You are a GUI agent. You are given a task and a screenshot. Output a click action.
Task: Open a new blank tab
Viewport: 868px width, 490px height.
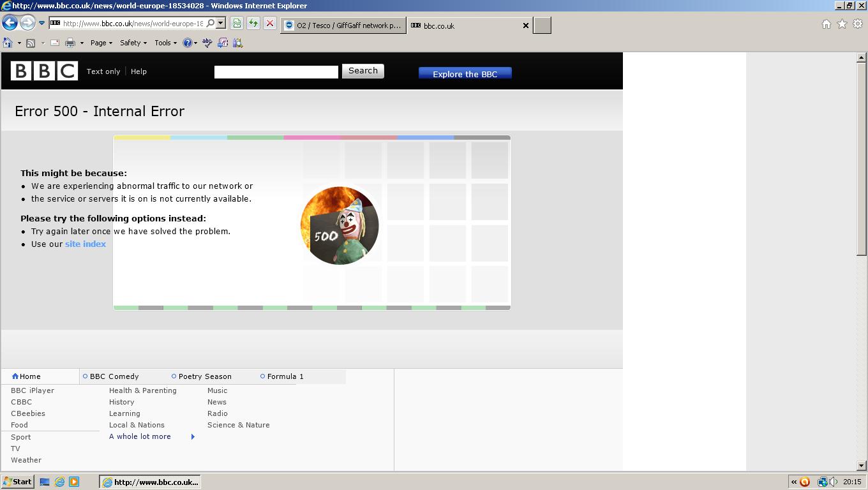(542, 26)
